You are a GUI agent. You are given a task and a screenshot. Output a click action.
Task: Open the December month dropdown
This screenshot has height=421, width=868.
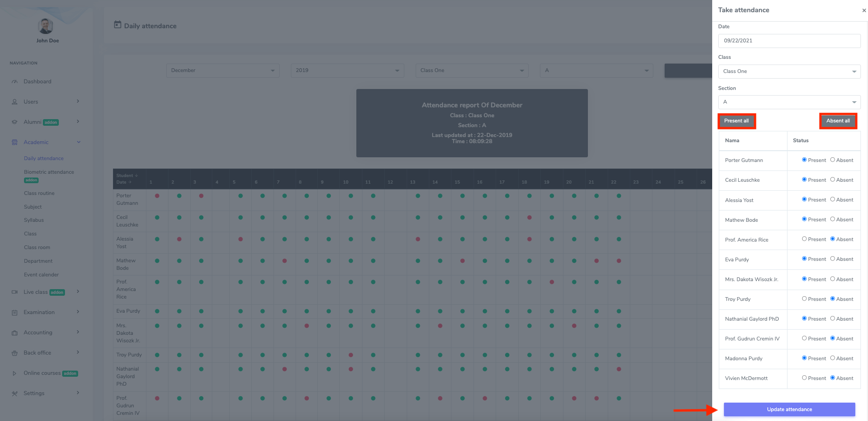pyautogui.click(x=223, y=71)
